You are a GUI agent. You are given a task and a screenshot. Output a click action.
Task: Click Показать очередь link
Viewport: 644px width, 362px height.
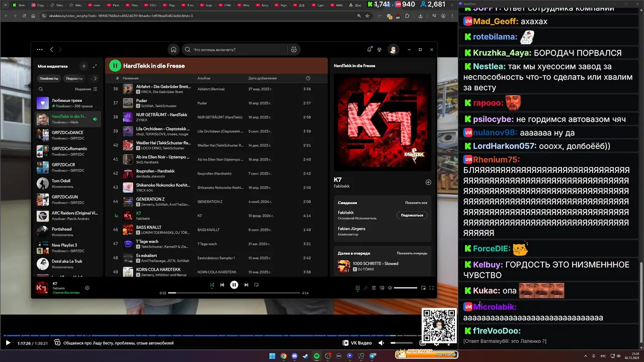click(x=412, y=253)
